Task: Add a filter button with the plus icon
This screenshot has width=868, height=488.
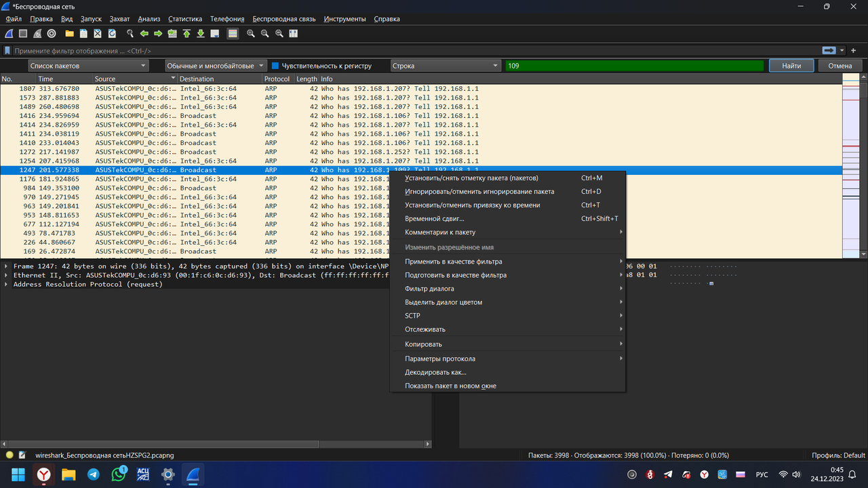Action: click(853, 51)
